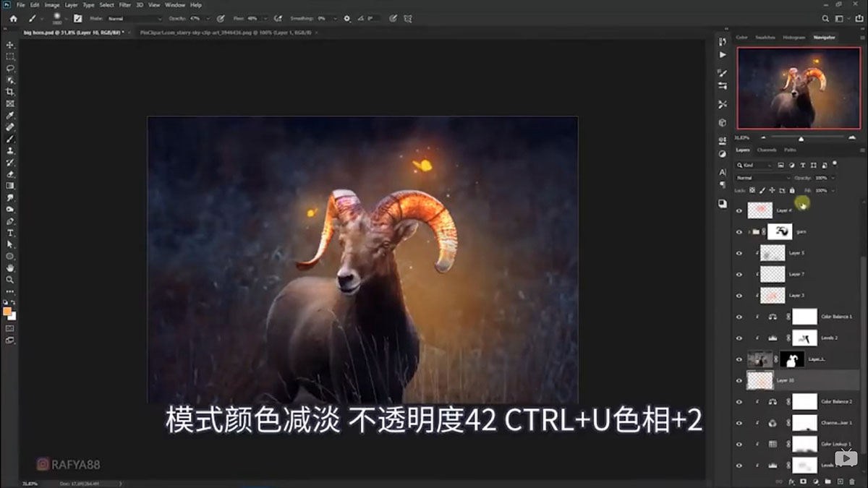Viewport: 868px width, 488px height.
Task: Click the Add layer mask icon
Action: (803, 480)
